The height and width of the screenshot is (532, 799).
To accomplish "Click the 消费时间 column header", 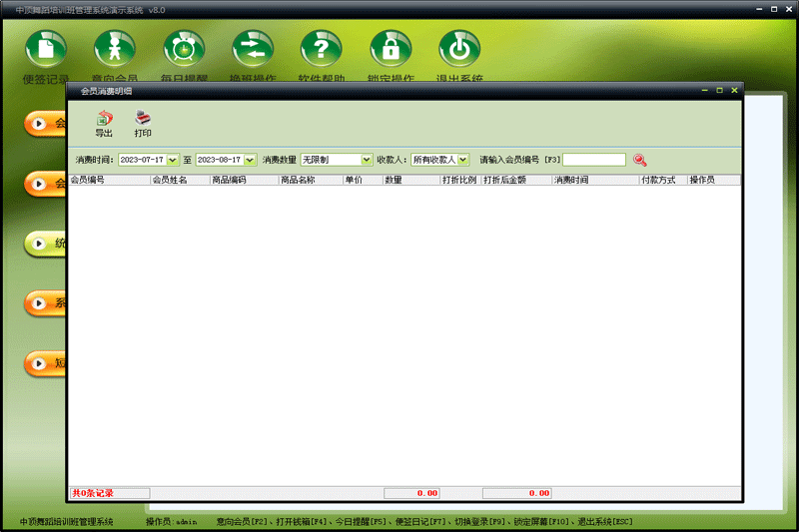I will point(595,180).
